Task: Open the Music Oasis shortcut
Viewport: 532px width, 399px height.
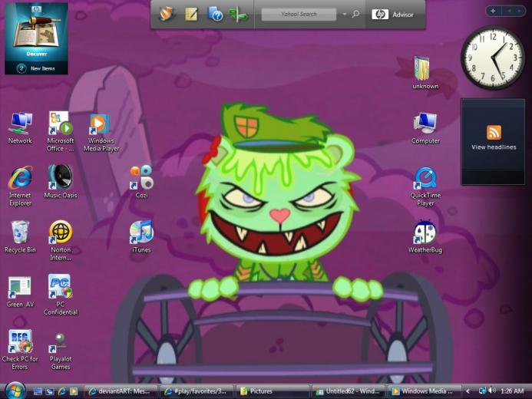Action: pos(61,182)
